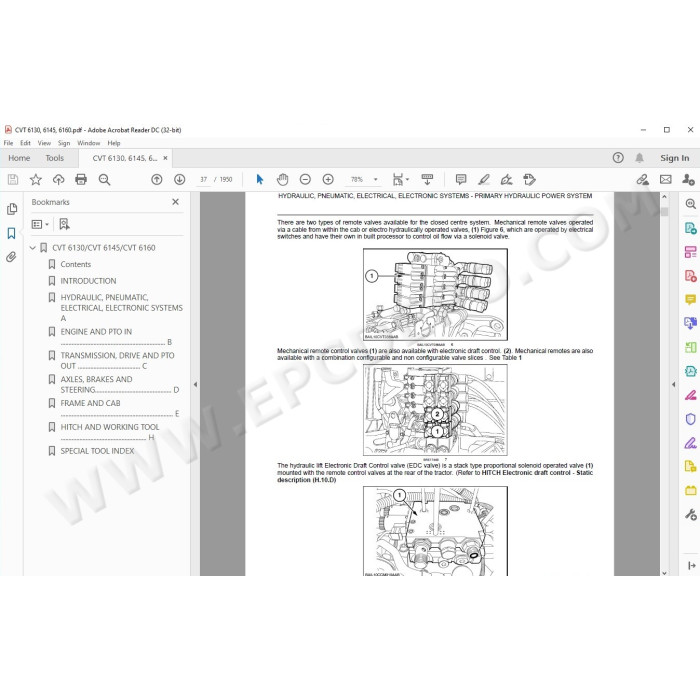This screenshot has height=700, width=700.
Task: Select the Highlight text pen tool
Action: pos(484,179)
